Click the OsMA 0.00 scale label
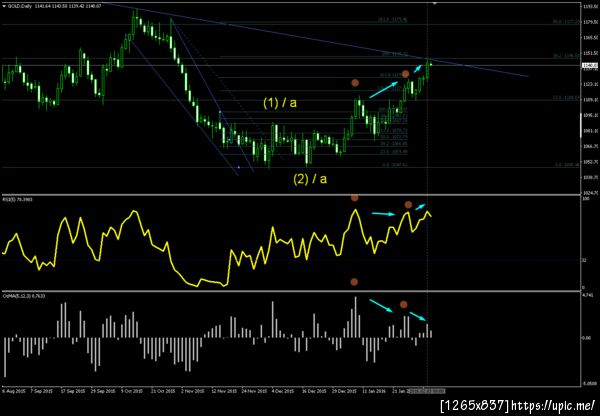This screenshot has width=600, height=416. coord(585,338)
